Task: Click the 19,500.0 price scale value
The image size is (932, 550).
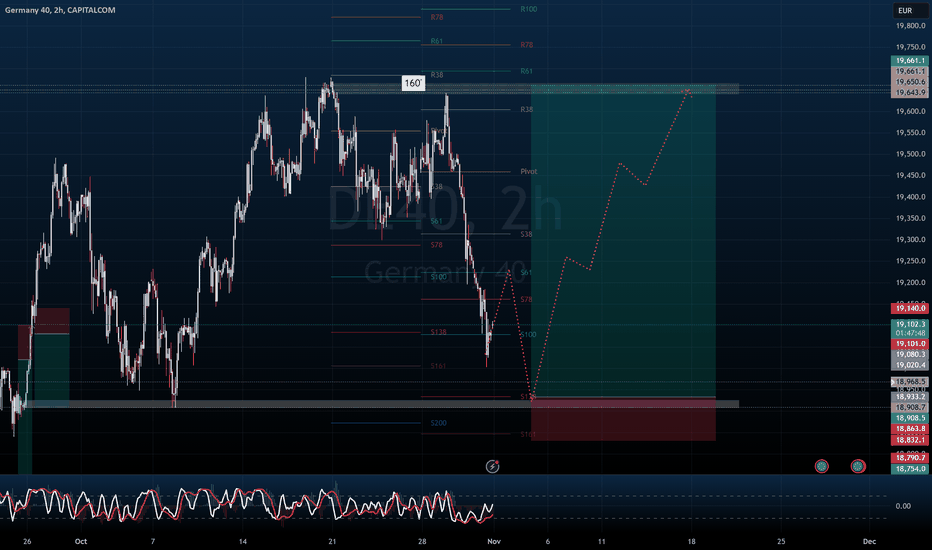Action: click(x=911, y=154)
